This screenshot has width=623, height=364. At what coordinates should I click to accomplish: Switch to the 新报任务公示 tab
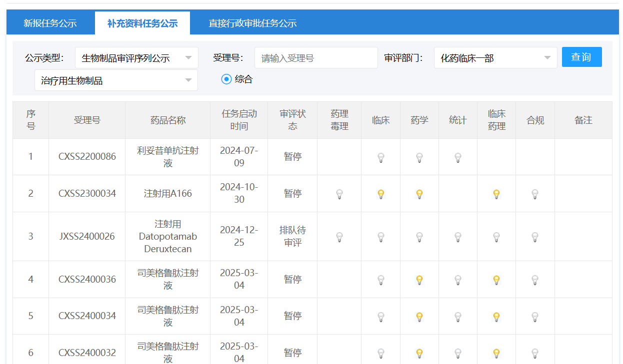coord(50,23)
